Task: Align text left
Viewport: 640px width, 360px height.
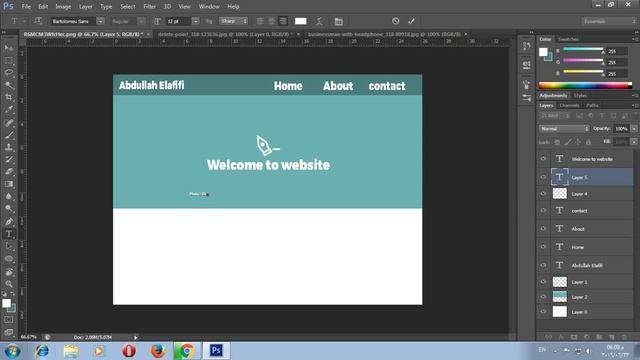Action: point(260,21)
